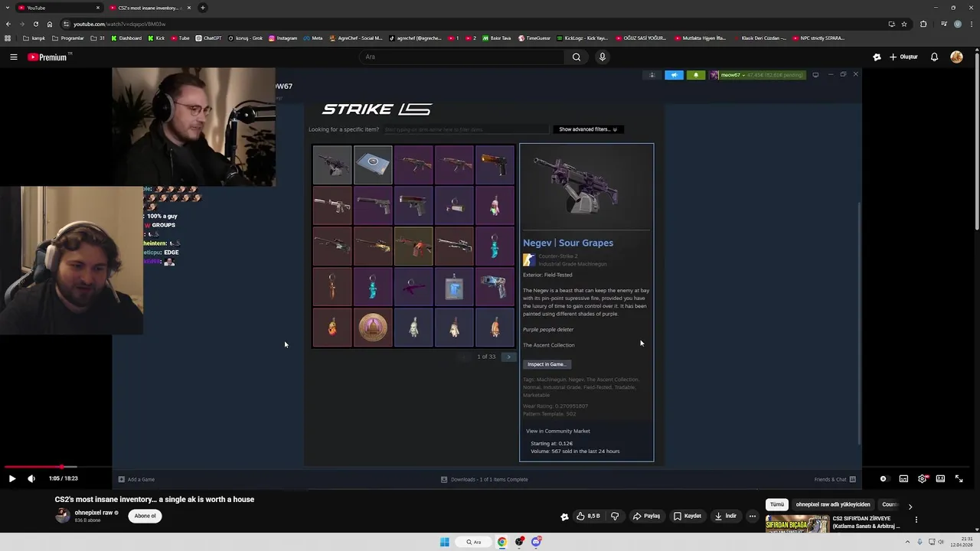Viewport: 980px width, 551px height.
Task: Open the browser extensions puzzle icon
Action: 923,24
